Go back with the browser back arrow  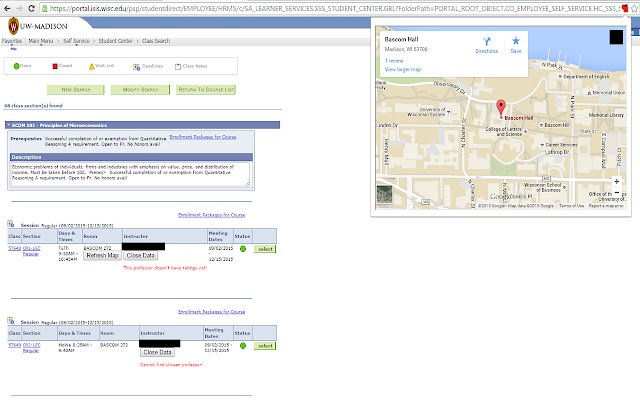click(7, 8)
